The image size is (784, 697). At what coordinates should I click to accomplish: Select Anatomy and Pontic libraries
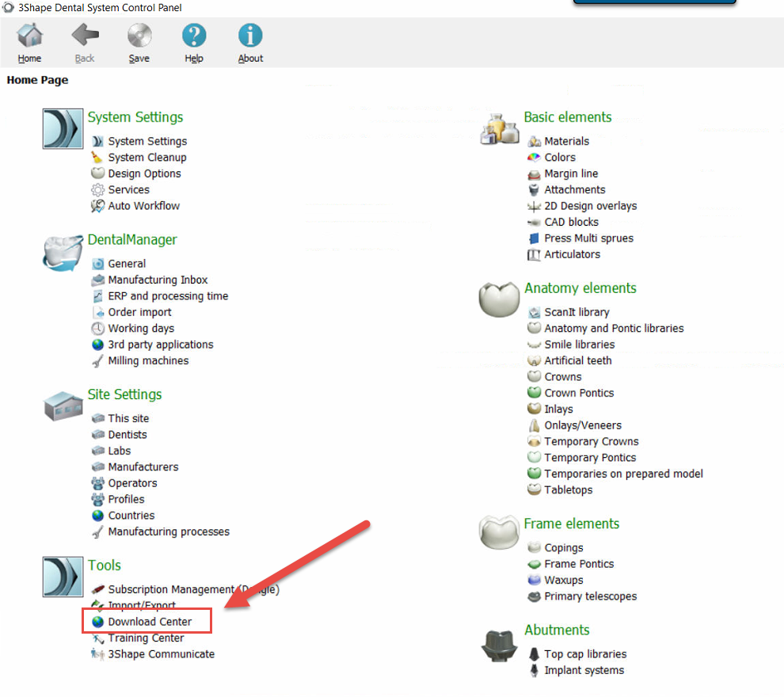click(x=614, y=328)
